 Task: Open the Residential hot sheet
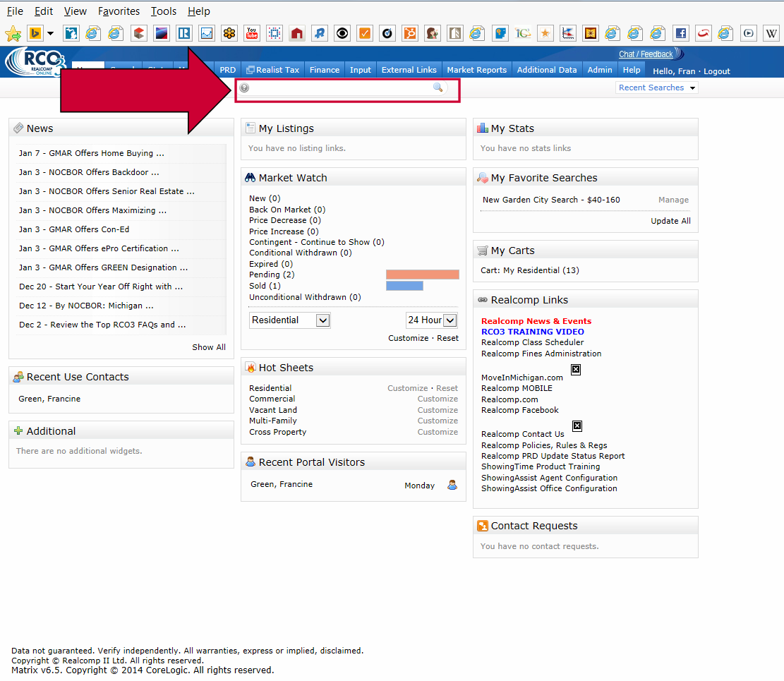pos(270,388)
